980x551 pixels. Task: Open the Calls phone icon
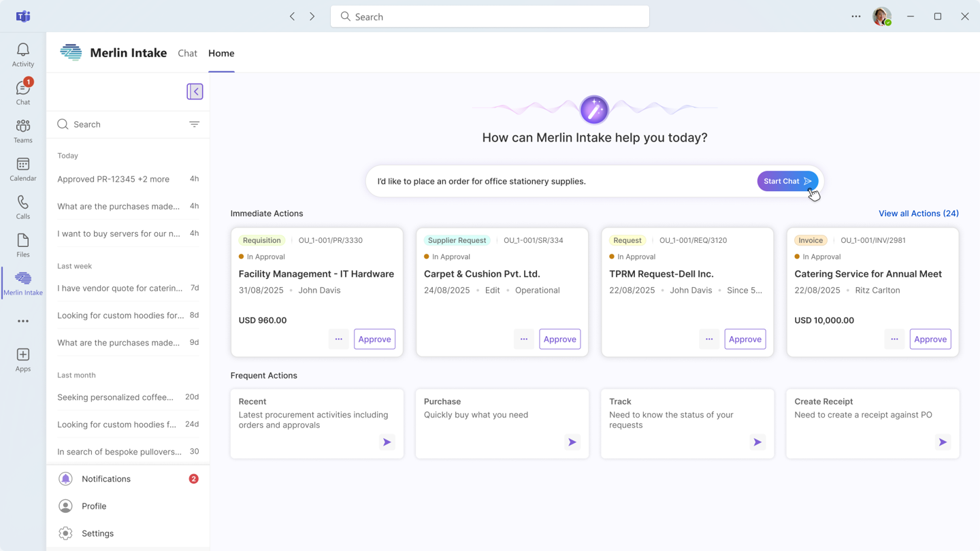(23, 207)
